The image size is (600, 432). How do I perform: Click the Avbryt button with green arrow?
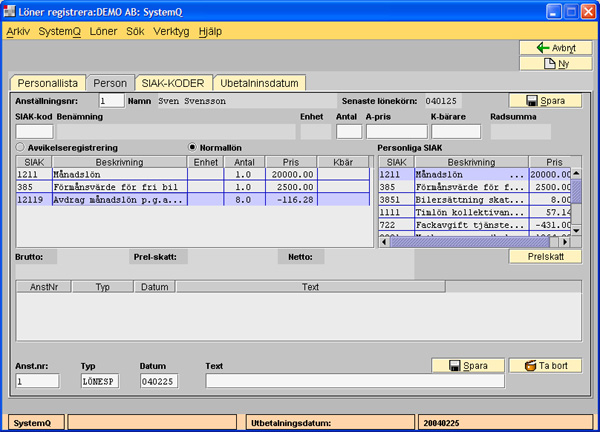tap(549, 47)
